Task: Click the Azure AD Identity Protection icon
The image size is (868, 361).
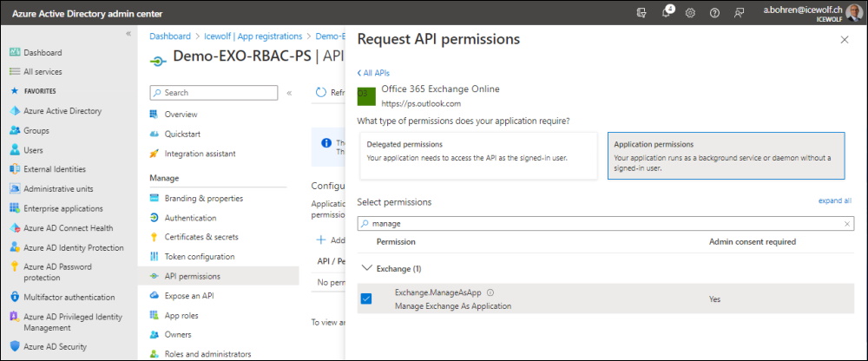Action: point(15,248)
